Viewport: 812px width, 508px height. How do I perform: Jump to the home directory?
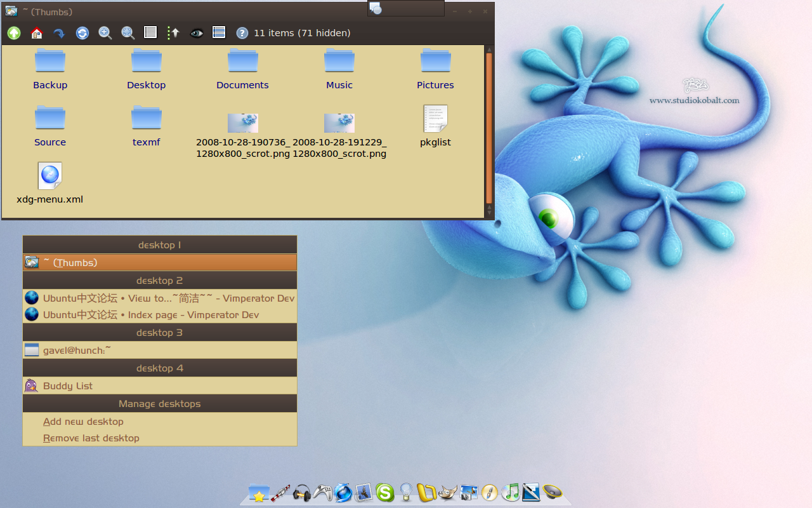tap(37, 33)
